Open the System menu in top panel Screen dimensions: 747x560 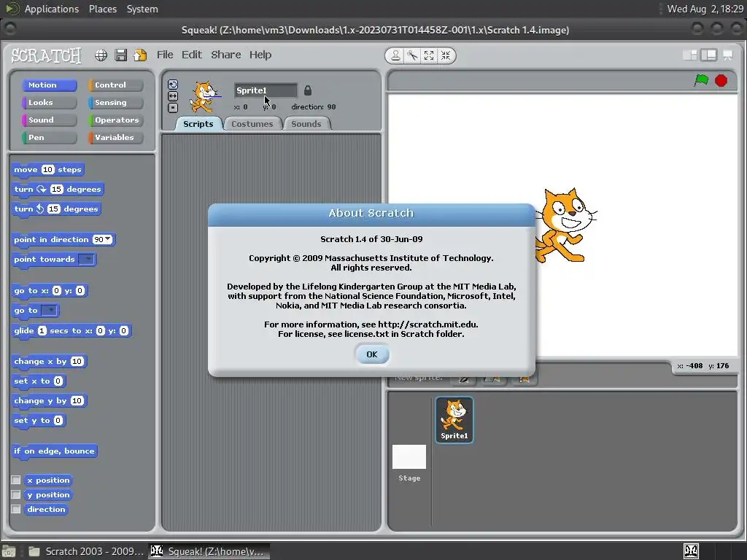coord(142,9)
